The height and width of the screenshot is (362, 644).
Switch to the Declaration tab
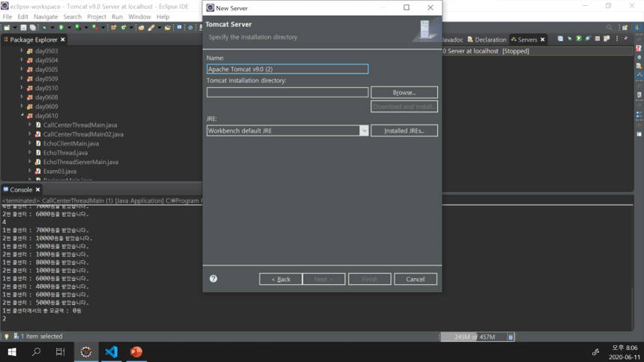point(487,40)
